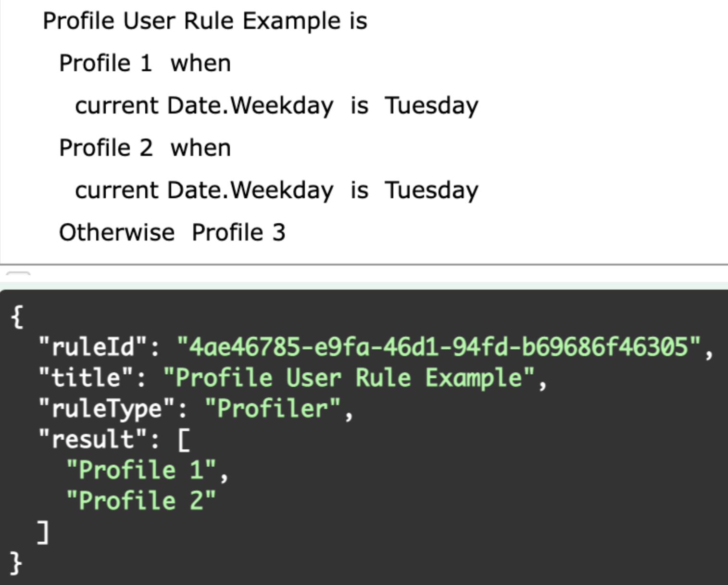Select the Profile 1 outcome in the rule editor
Image resolution: width=728 pixels, height=585 pixels.
105,64
